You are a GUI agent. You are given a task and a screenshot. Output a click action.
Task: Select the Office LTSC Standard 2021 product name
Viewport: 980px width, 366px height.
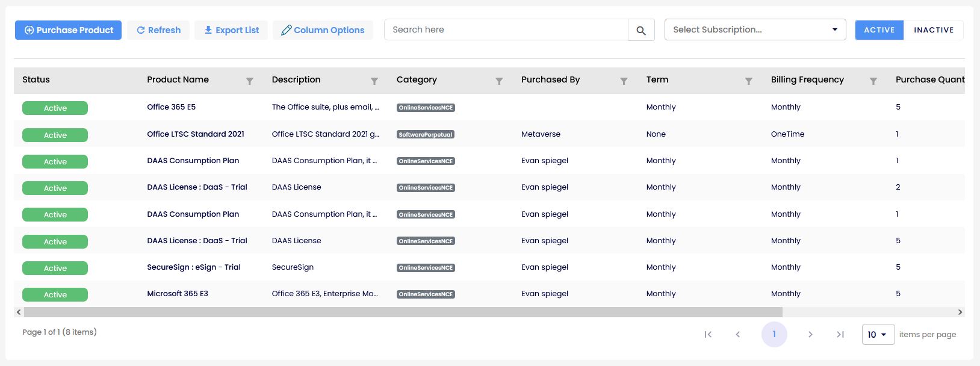pos(196,134)
